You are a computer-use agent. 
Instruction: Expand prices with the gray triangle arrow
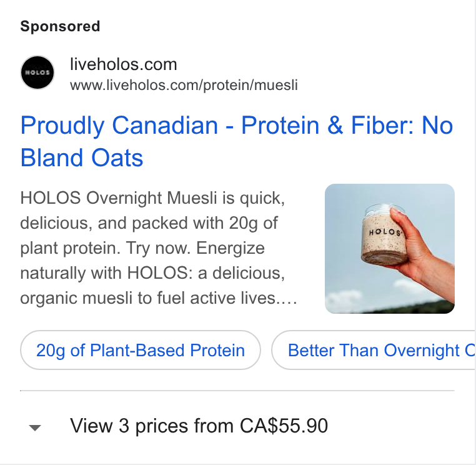(34, 427)
